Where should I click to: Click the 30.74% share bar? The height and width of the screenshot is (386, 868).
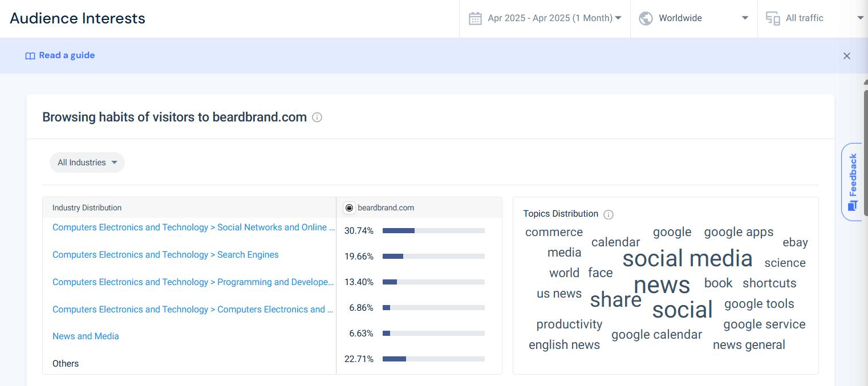tap(433, 231)
